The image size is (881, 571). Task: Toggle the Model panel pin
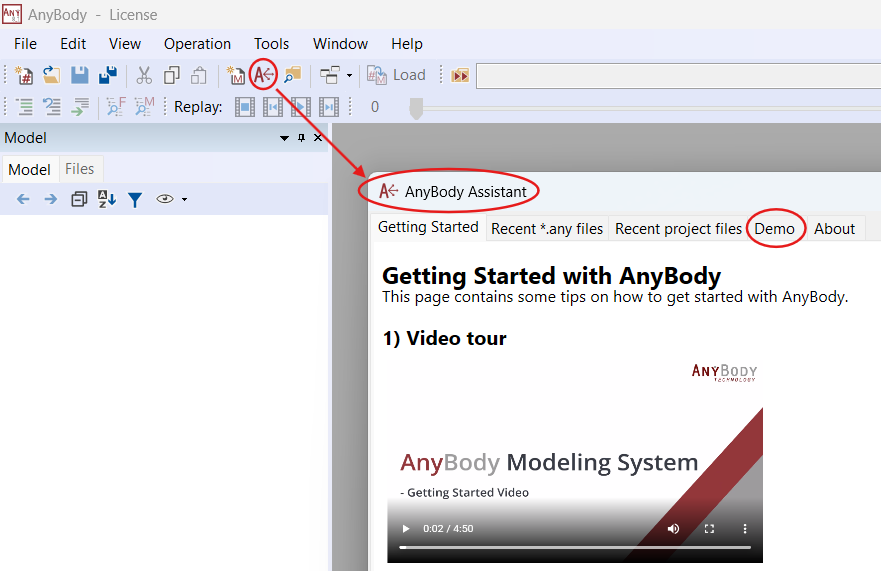click(301, 138)
